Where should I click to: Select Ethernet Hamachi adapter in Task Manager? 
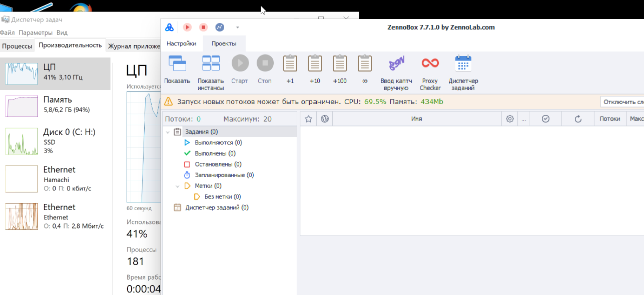click(x=55, y=178)
